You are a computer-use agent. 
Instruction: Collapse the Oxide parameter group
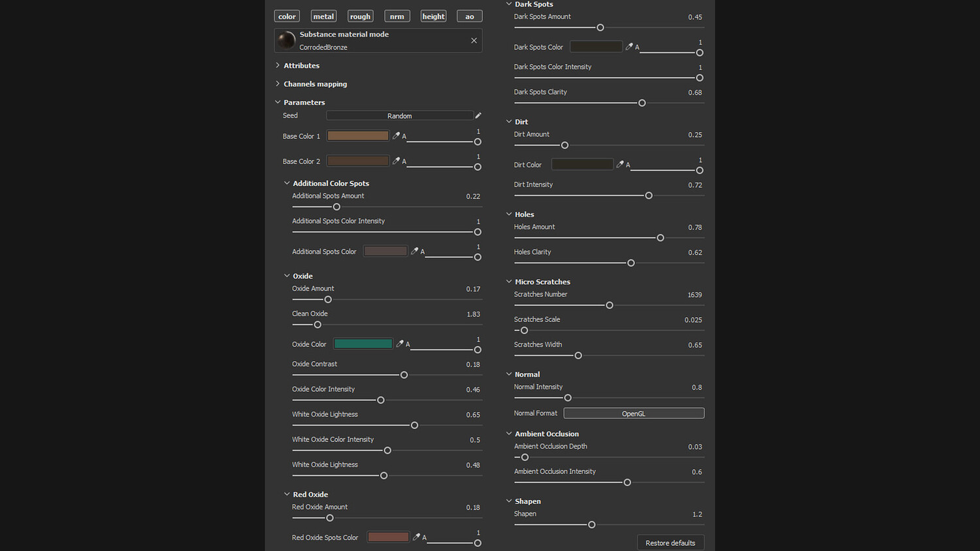287,276
